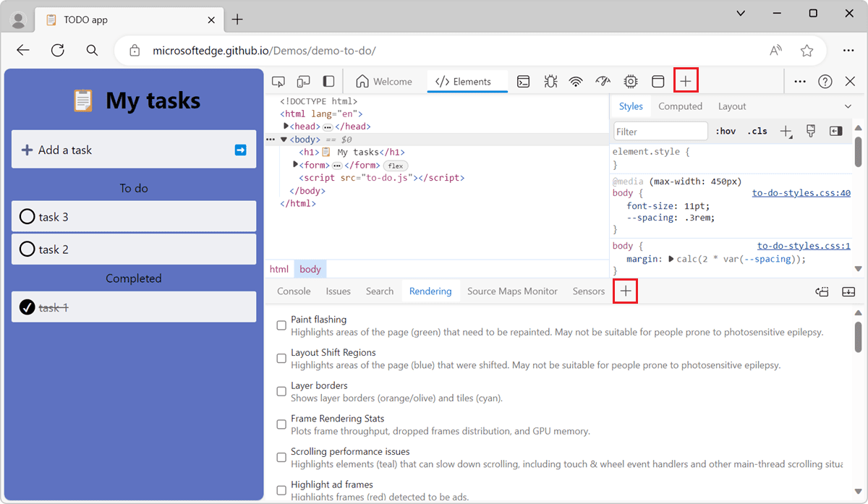This screenshot has width=868, height=504.
Task: Add page to favorites star icon
Action: click(x=807, y=51)
